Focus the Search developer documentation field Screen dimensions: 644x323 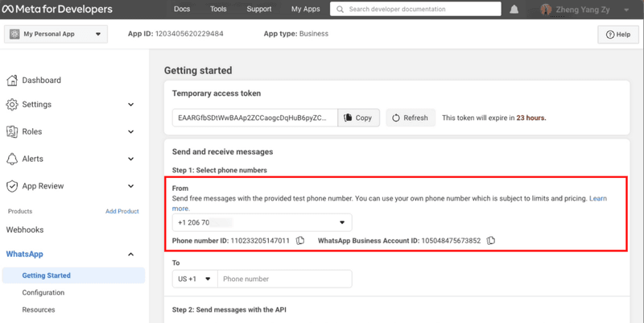click(x=415, y=9)
